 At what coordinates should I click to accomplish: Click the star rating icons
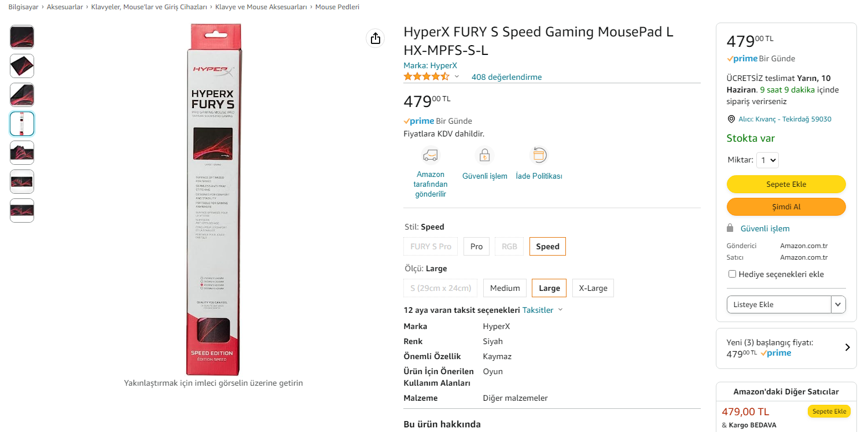[x=426, y=76]
